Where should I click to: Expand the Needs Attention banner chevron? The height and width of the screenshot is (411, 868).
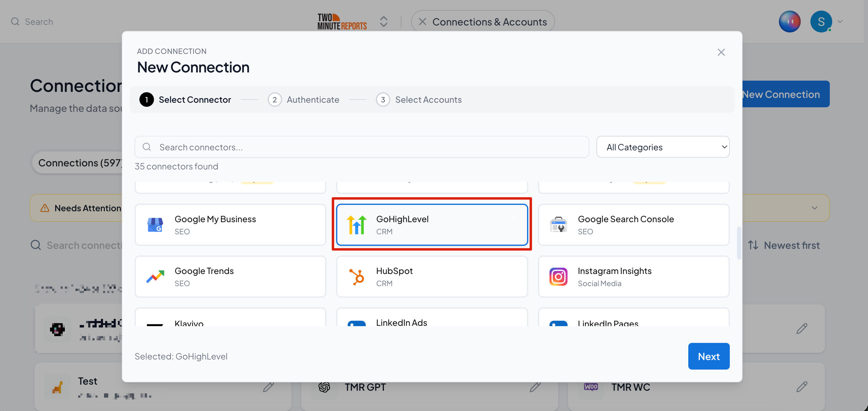point(814,208)
